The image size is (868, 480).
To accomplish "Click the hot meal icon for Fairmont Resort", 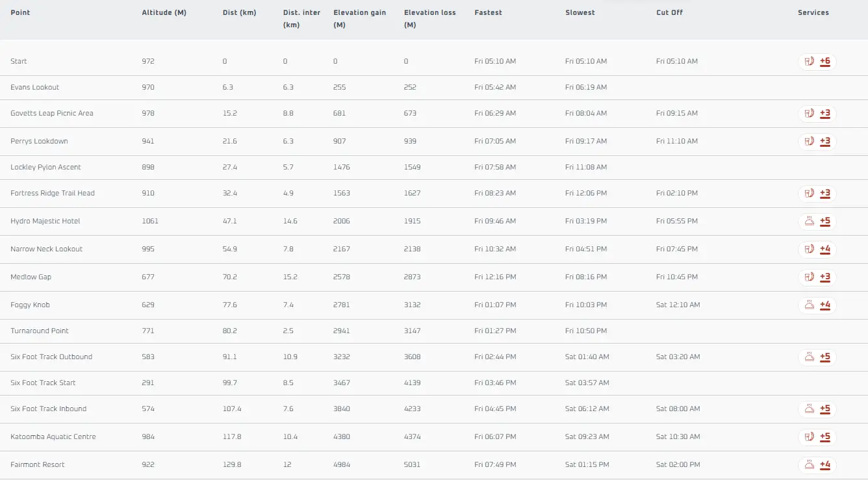I will 810,464.
